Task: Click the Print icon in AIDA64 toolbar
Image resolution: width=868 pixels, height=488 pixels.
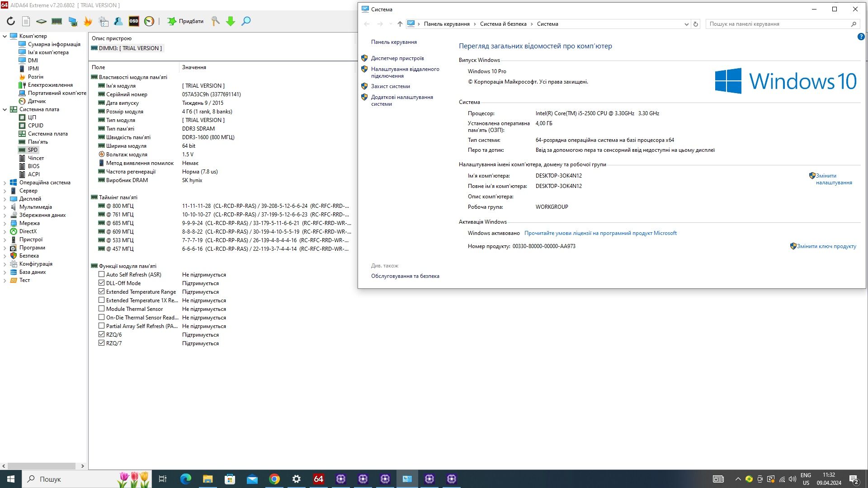Action: click(26, 21)
